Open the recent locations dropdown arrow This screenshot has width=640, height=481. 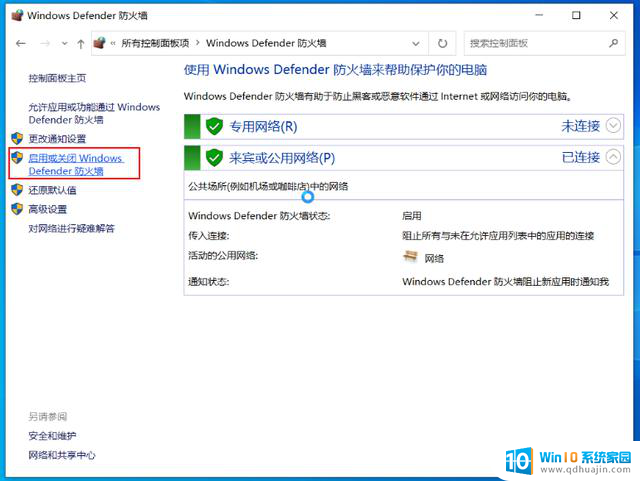click(x=64, y=43)
